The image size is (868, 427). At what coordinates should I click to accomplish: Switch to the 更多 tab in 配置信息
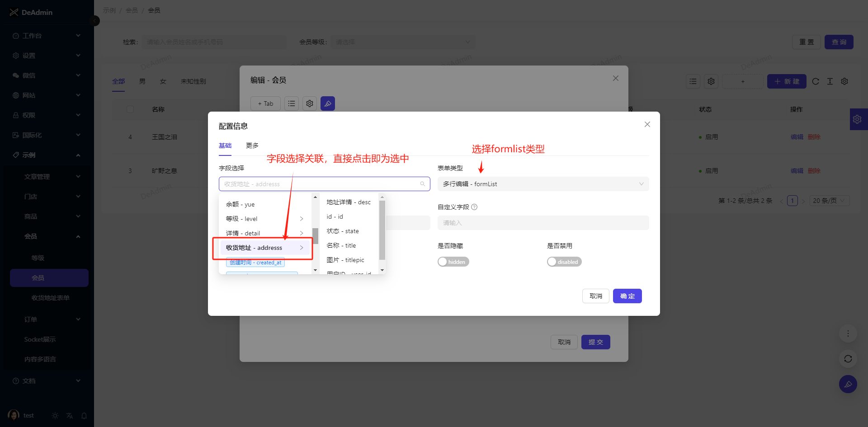[252, 145]
